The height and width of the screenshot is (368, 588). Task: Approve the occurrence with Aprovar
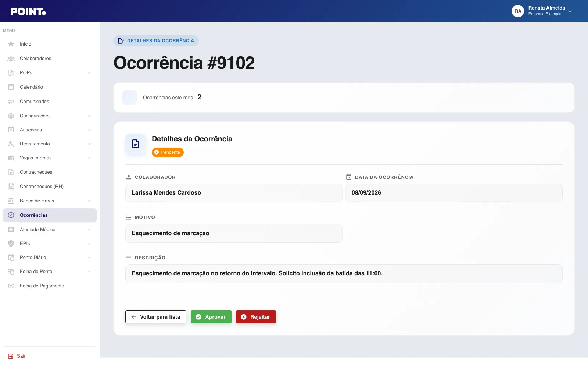[x=211, y=317]
